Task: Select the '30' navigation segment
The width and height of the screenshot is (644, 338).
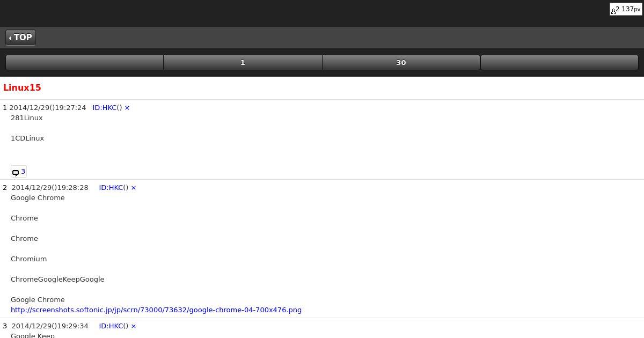Action: (401, 63)
